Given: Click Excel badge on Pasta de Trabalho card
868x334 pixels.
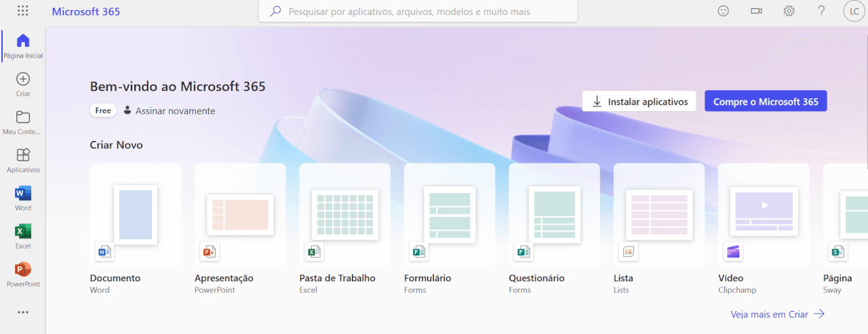Looking at the screenshot, I should pos(314,251).
